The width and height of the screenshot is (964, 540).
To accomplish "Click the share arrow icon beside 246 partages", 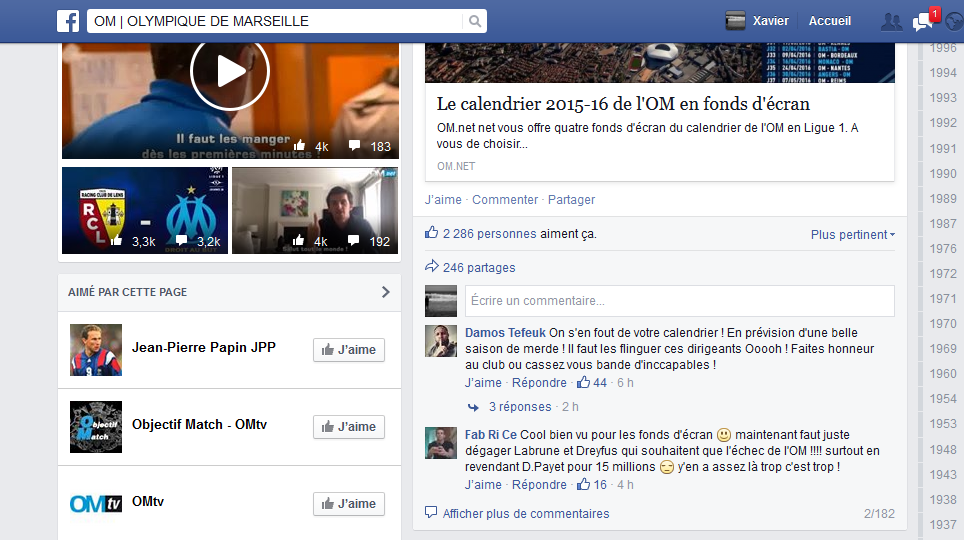I will [x=432, y=267].
